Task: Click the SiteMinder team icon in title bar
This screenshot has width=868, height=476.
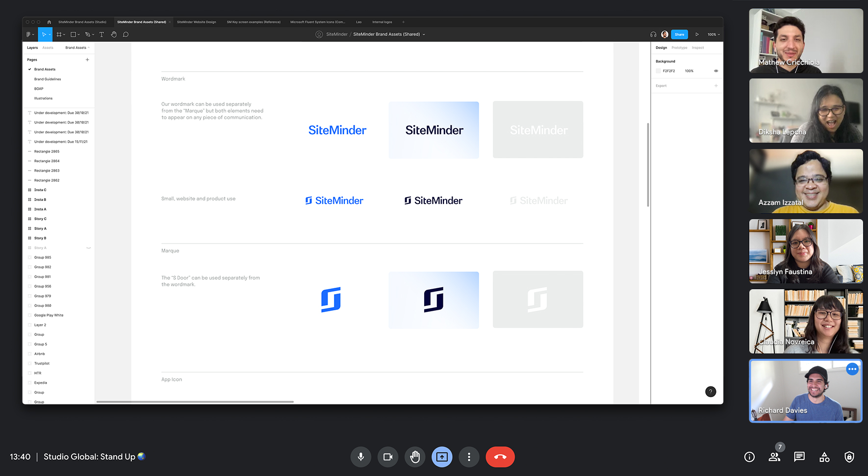Action: pos(319,34)
